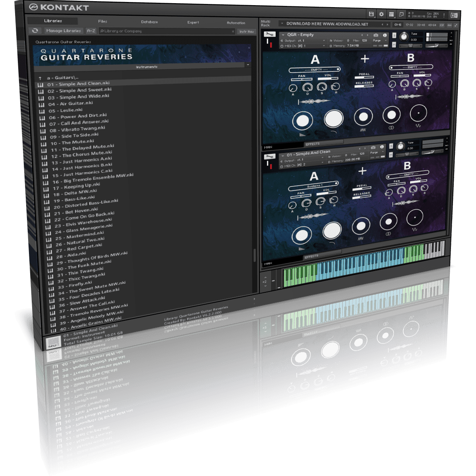
Task: Toggle the Instr Nav button
Action: click(x=246, y=32)
